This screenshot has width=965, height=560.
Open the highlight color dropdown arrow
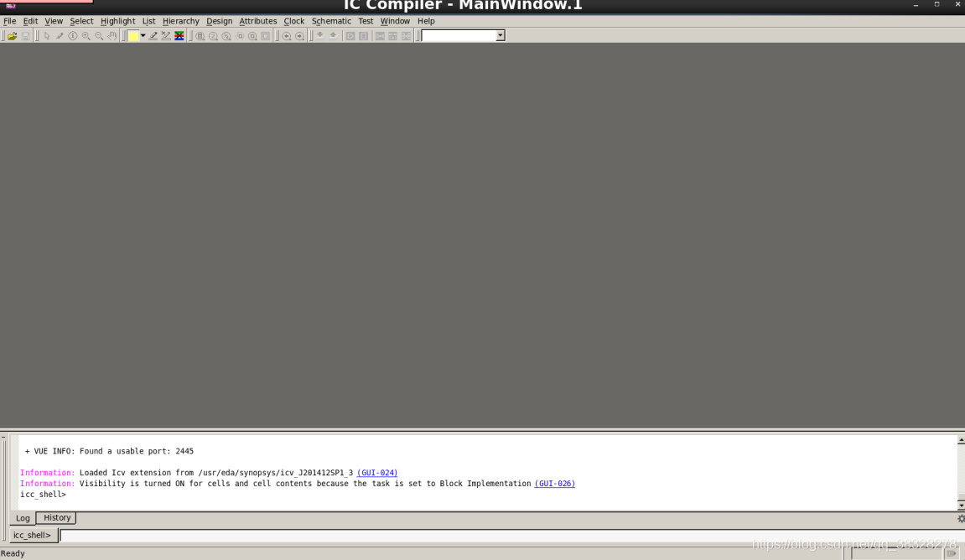(143, 36)
